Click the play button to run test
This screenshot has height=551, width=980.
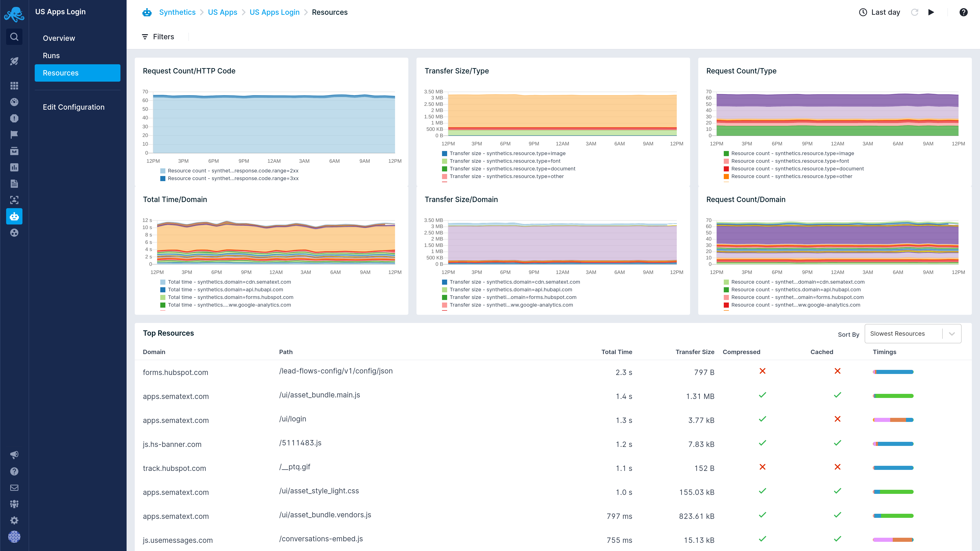tap(932, 12)
